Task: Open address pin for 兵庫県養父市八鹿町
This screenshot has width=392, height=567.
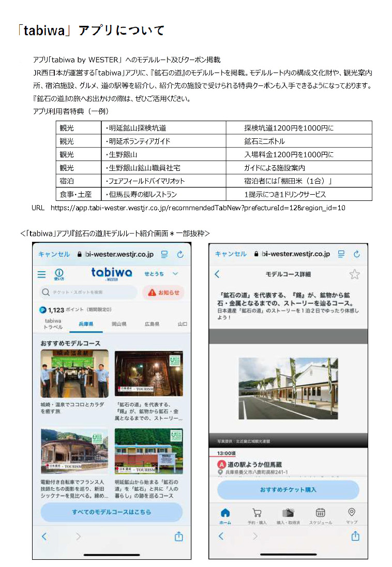Action: 220,472
